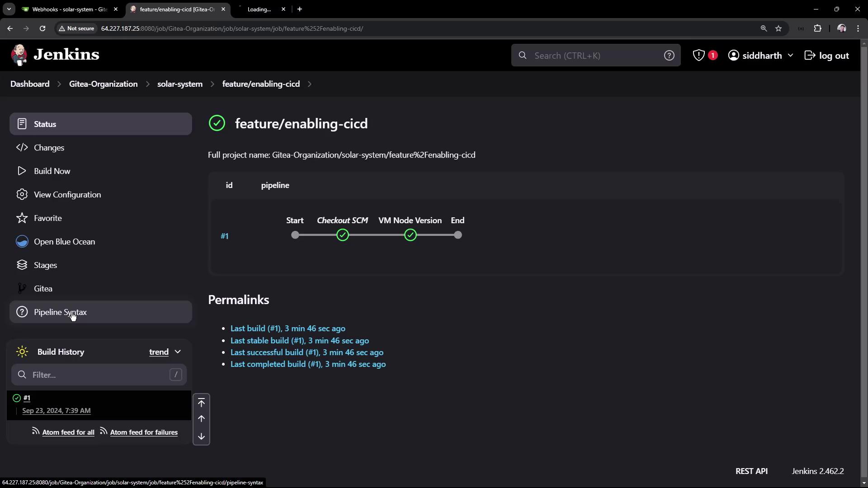Click the Jenkins logo icon

(19, 55)
